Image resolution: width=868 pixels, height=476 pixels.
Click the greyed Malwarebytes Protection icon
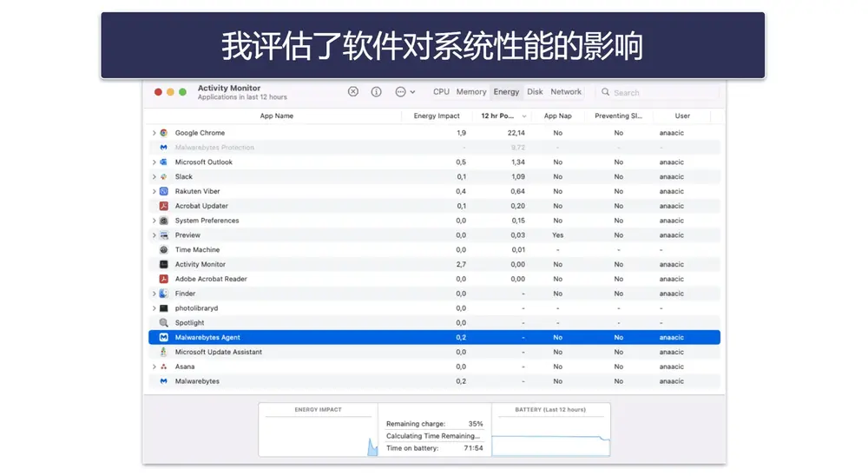pyautogui.click(x=163, y=148)
